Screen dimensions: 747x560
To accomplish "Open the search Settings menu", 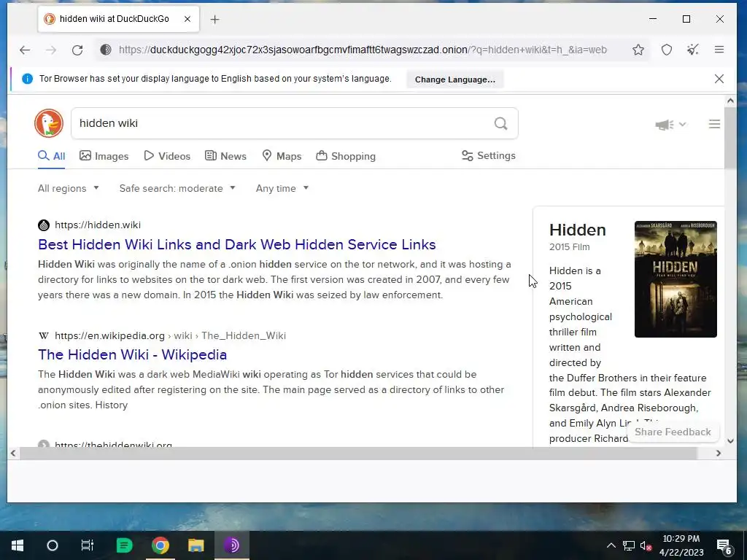I will 489,156.
